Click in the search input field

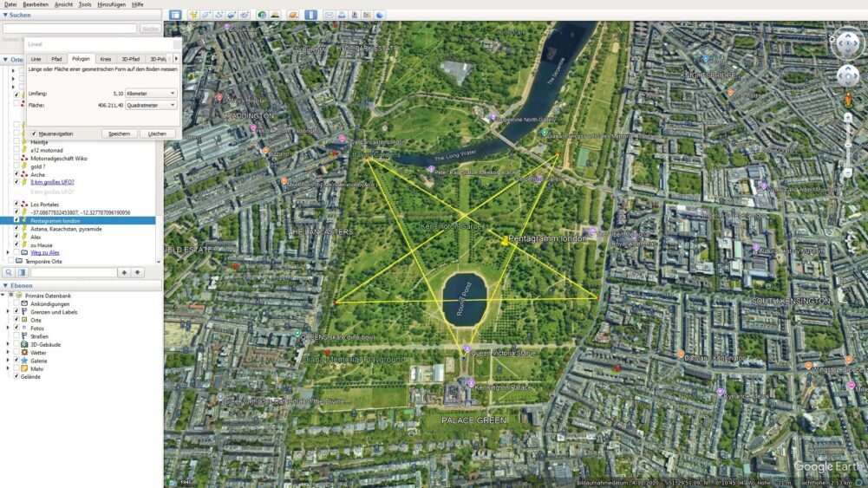point(69,29)
